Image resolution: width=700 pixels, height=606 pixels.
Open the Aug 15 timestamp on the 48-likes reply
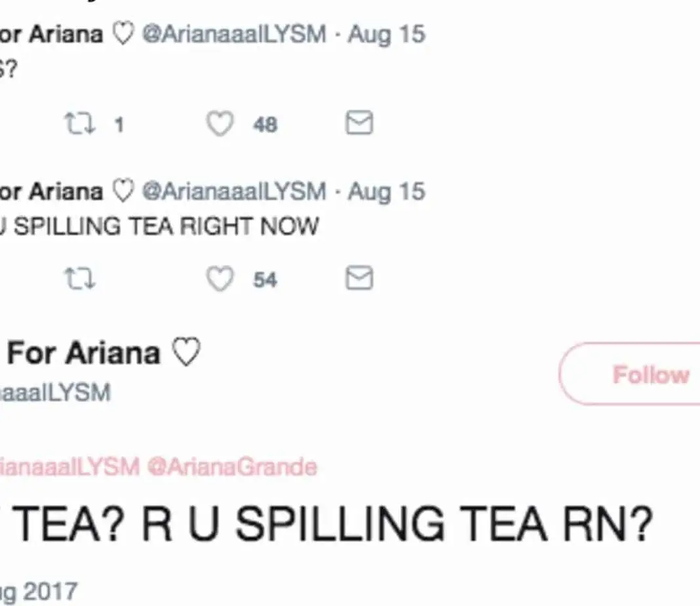point(386,34)
